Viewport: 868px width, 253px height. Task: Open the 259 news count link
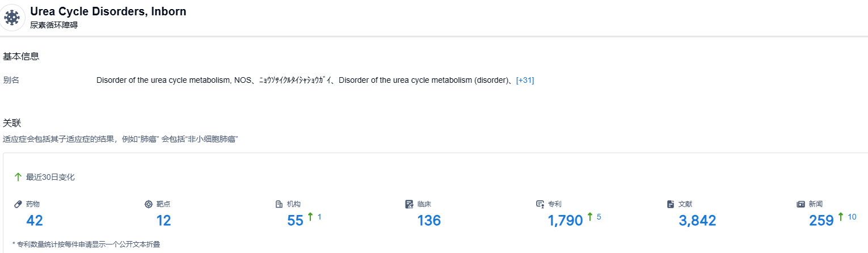821,221
